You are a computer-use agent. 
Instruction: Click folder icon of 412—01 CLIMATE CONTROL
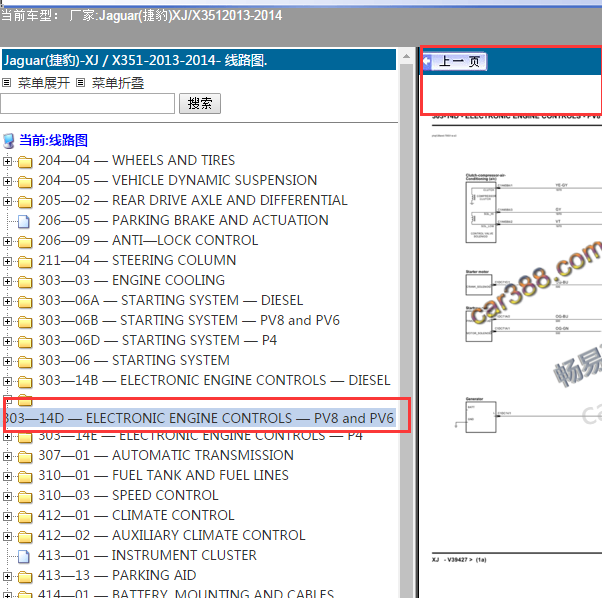click(25, 517)
